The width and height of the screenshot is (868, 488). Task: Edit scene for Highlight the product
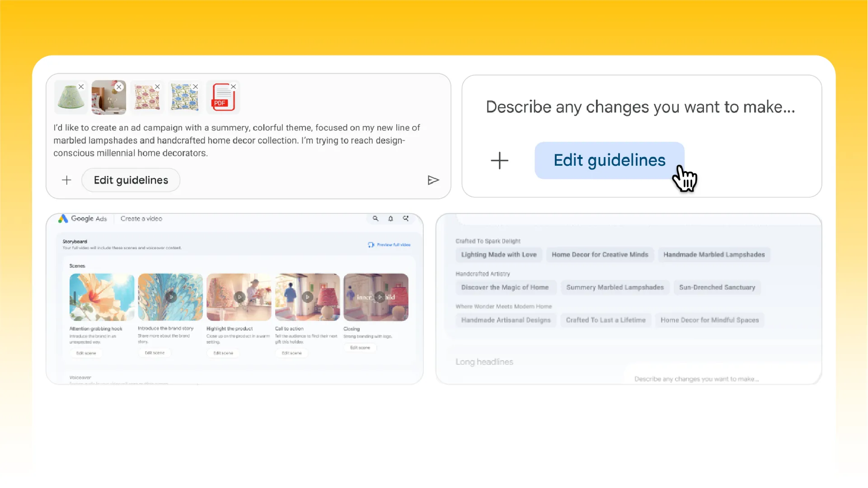223,353
